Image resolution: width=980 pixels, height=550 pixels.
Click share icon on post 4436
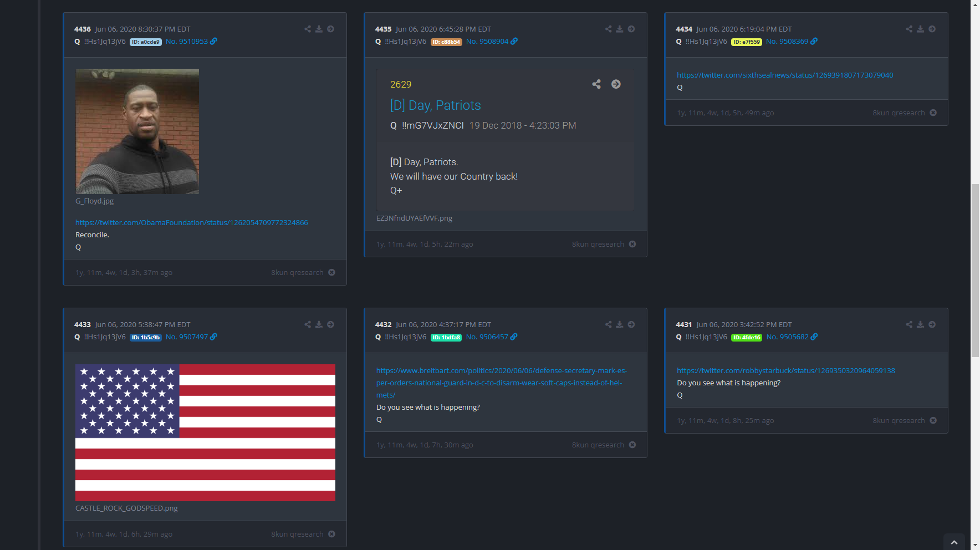[x=308, y=29]
